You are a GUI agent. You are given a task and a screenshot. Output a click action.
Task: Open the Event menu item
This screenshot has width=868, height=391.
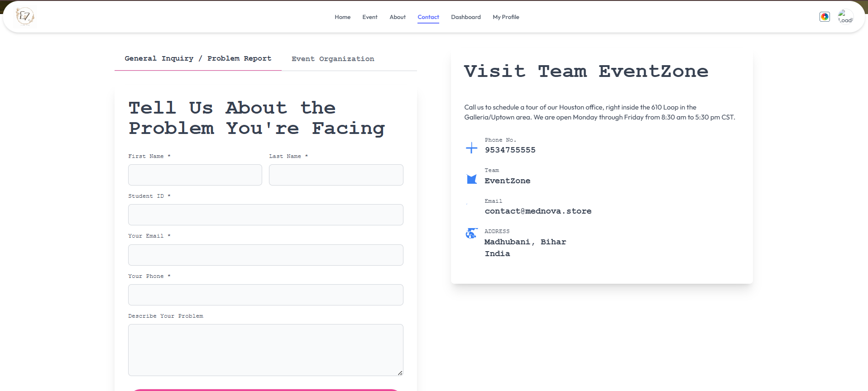coord(369,17)
